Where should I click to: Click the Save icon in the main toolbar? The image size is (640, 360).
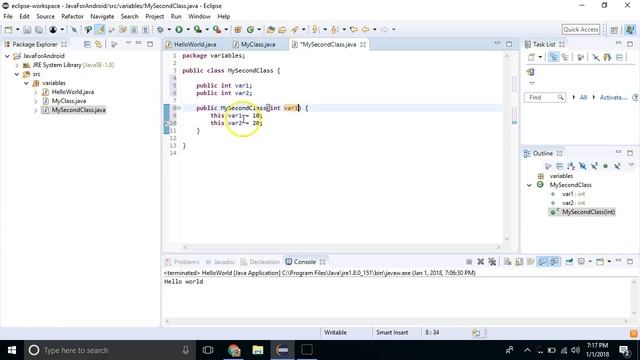[x=27, y=30]
